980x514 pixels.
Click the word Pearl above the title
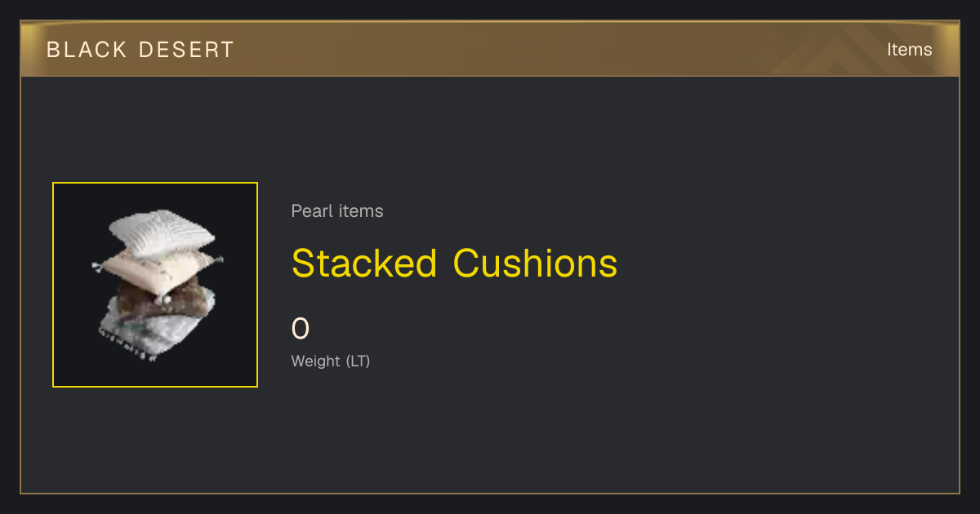[308, 211]
